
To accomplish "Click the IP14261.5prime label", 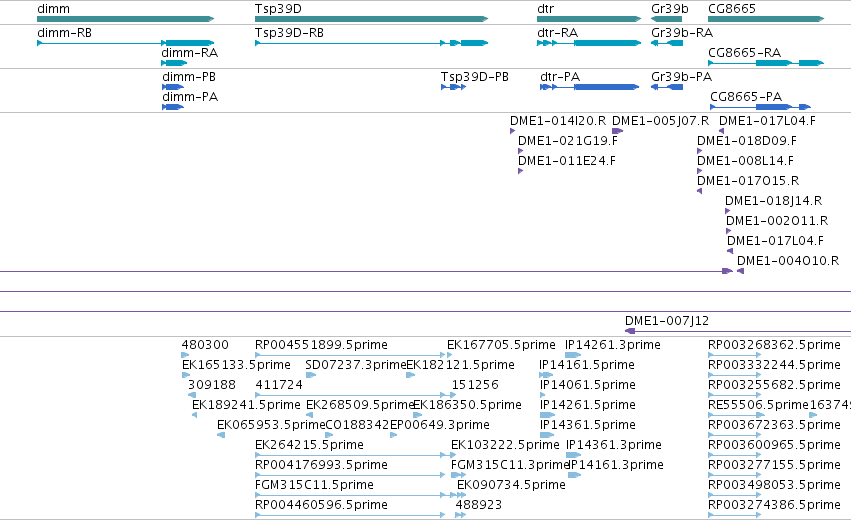I will click(587, 405).
